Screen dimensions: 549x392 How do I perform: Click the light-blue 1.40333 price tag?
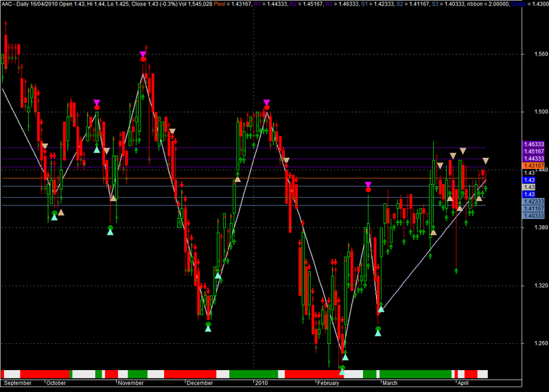[x=534, y=216]
